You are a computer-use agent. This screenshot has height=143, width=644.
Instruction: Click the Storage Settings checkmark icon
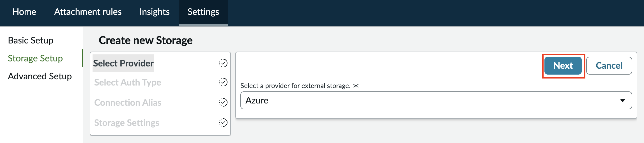(x=223, y=123)
